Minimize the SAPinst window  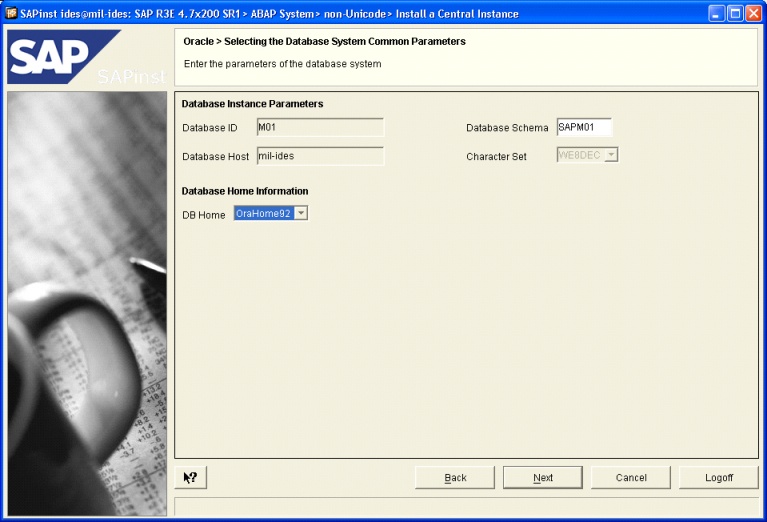click(x=717, y=13)
